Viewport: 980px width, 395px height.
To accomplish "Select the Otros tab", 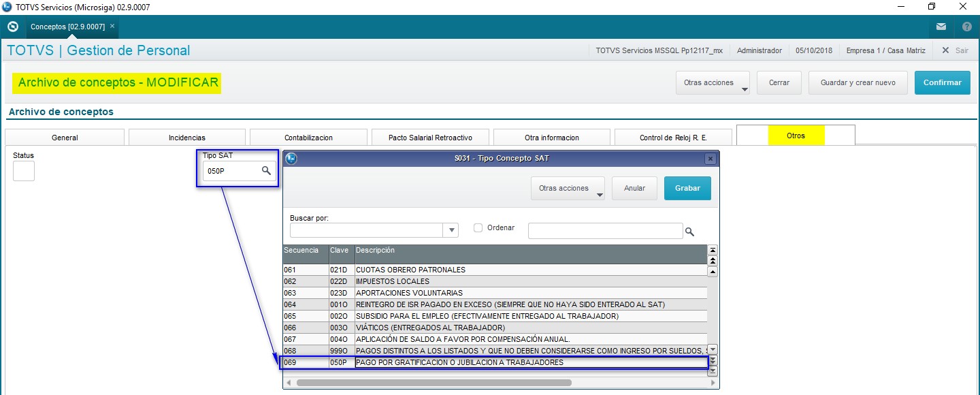I will pyautogui.click(x=796, y=136).
